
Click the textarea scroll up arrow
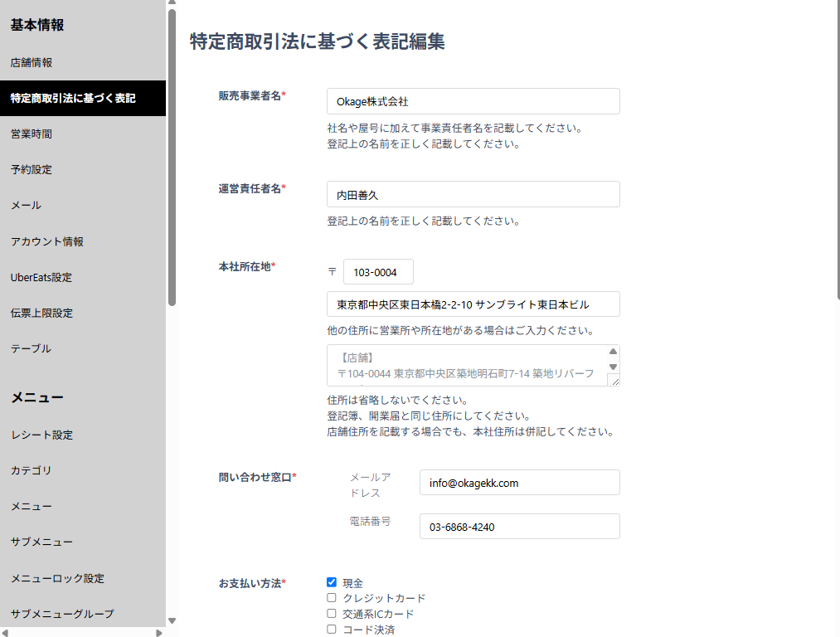pyautogui.click(x=613, y=352)
